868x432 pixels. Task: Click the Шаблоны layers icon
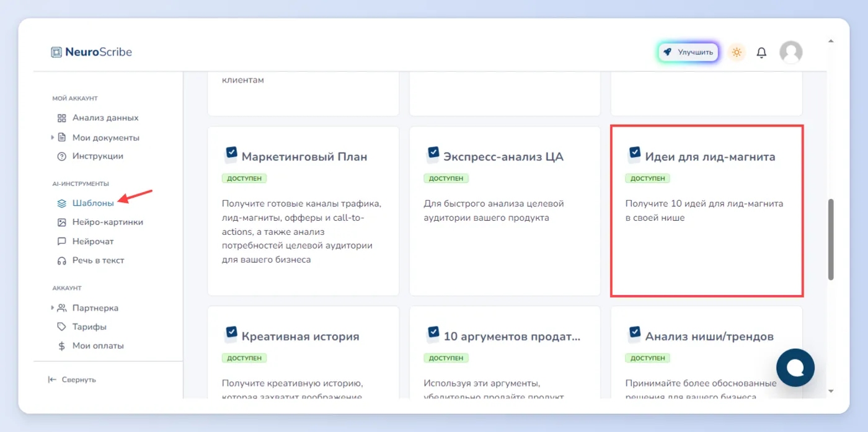pos(61,203)
